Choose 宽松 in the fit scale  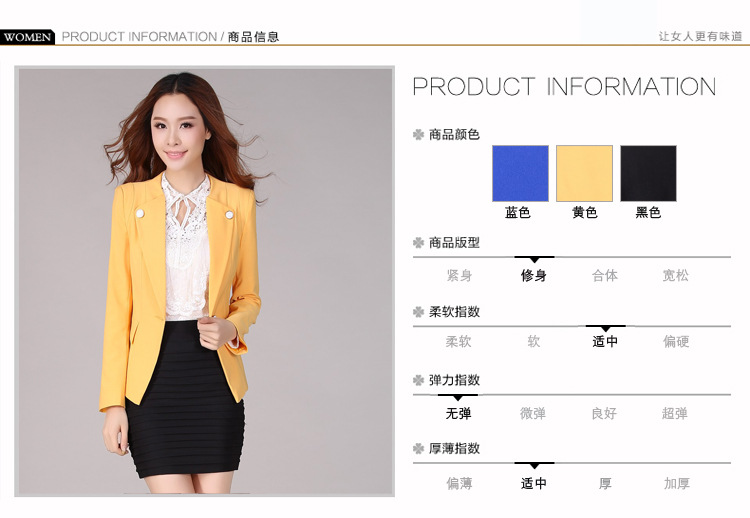[x=675, y=276]
